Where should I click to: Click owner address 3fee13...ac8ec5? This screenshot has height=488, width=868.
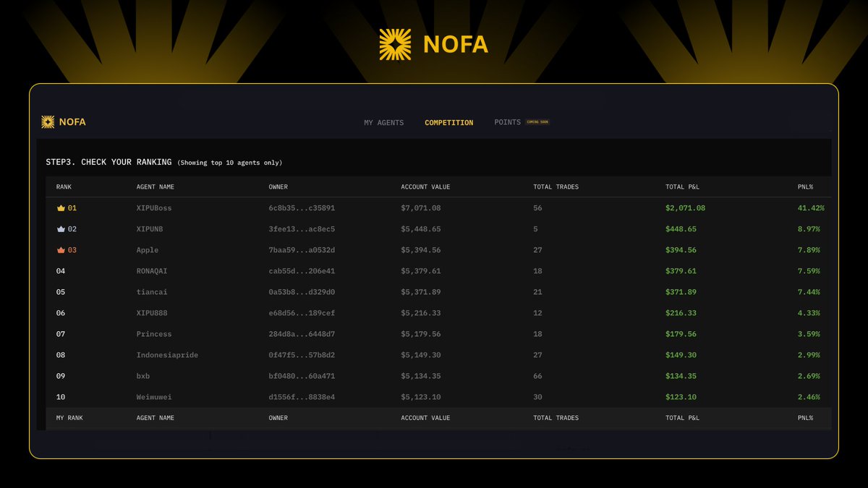coord(302,229)
